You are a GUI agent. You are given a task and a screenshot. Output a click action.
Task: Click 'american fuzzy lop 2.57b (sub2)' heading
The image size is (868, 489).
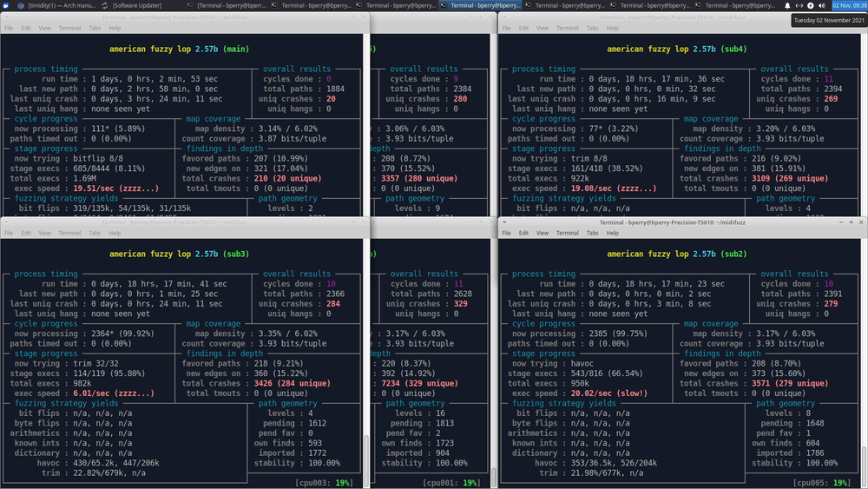pos(676,254)
